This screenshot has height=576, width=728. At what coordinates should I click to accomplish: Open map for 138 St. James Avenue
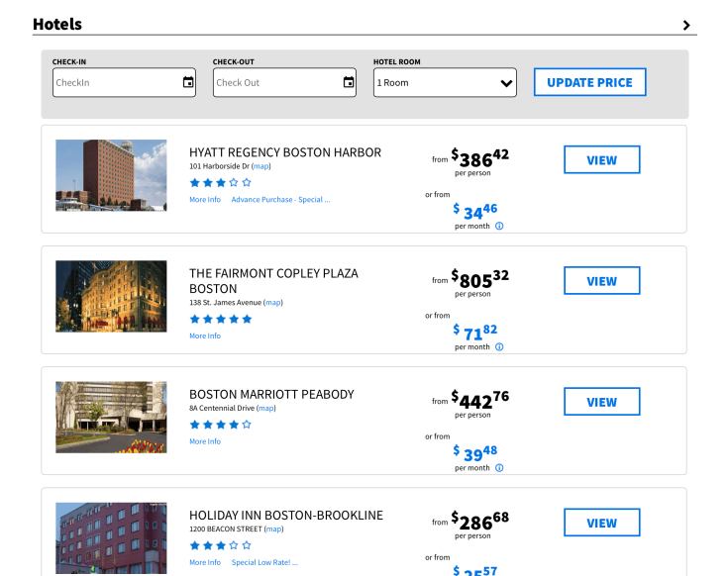[273, 303]
